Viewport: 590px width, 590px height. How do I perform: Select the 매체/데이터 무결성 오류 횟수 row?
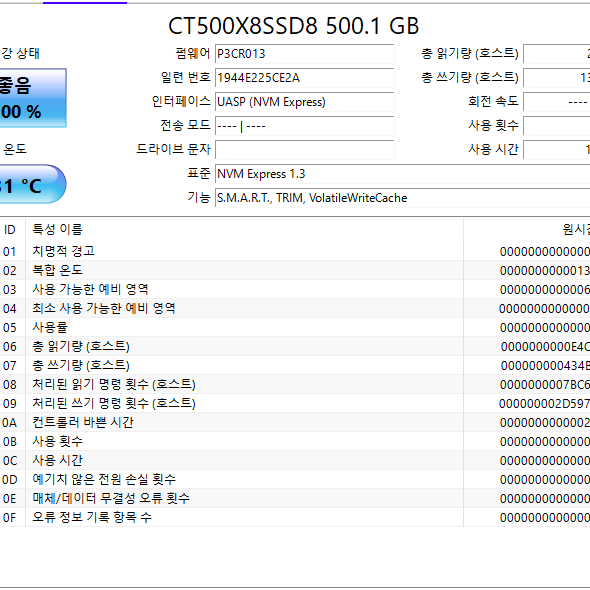point(295,499)
